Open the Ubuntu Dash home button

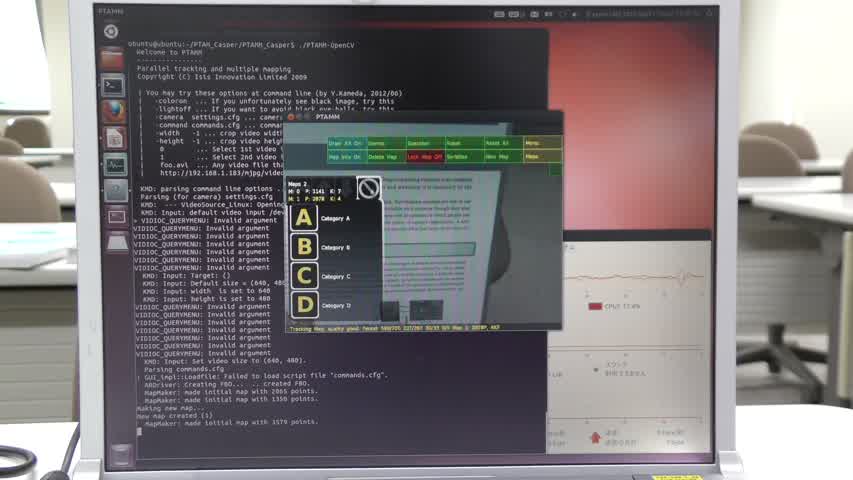[111, 32]
